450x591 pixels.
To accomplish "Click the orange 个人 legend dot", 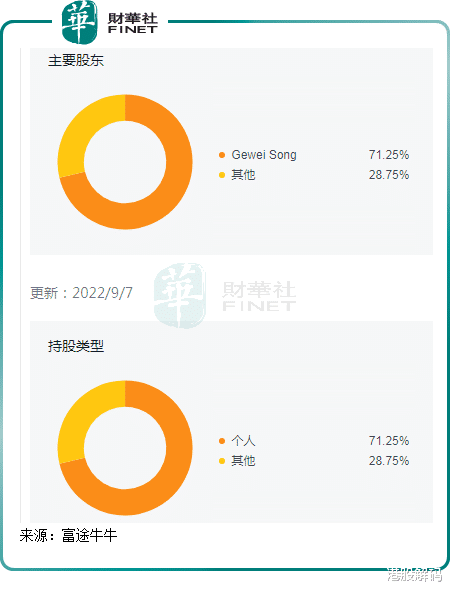I will [x=222, y=441].
